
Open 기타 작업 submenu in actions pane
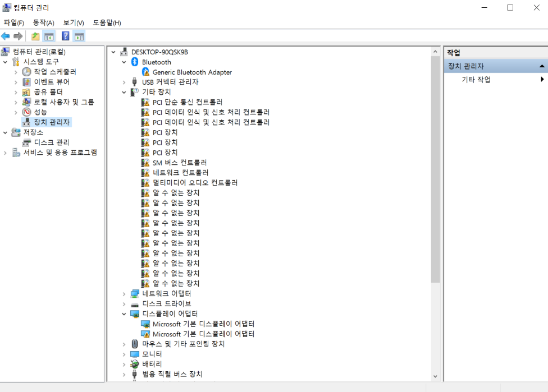pos(496,80)
